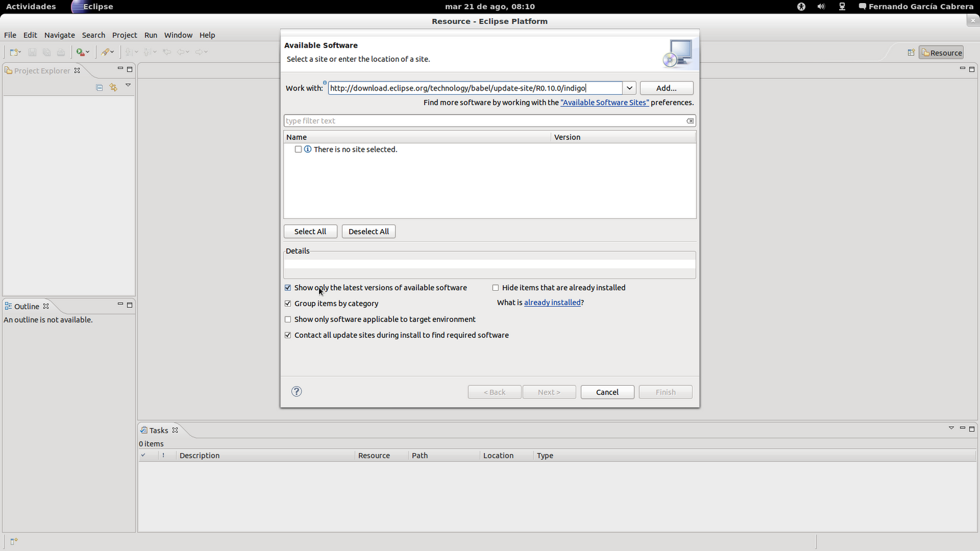Close the Outline view tab

click(x=46, y=306)
